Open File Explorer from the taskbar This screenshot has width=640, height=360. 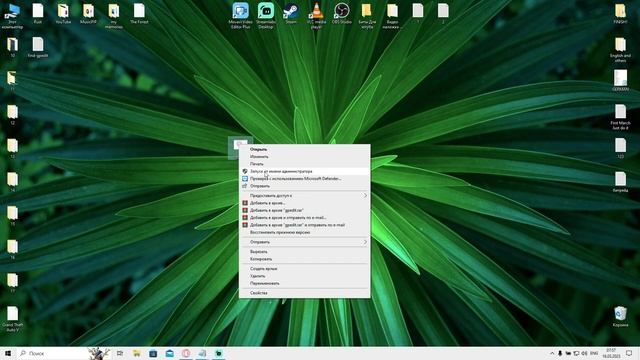click(136, 353)
